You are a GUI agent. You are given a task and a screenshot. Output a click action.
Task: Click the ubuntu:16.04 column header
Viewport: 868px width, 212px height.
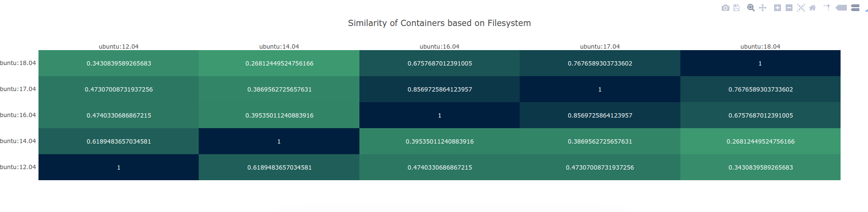click(x=439, y=47)
